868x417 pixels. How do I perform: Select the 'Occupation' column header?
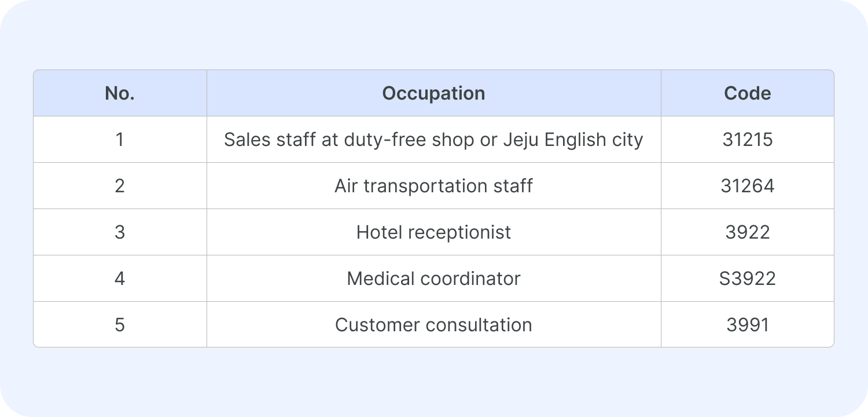433,93
